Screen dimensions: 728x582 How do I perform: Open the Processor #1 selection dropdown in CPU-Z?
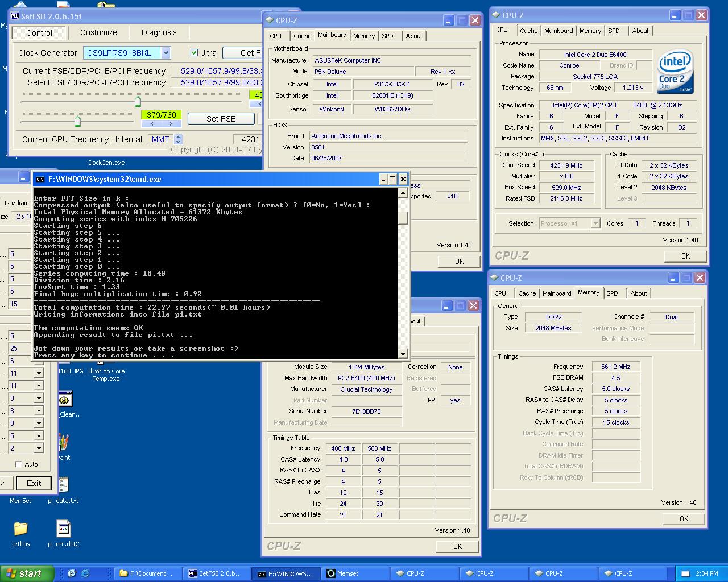[x=595, y=223]
